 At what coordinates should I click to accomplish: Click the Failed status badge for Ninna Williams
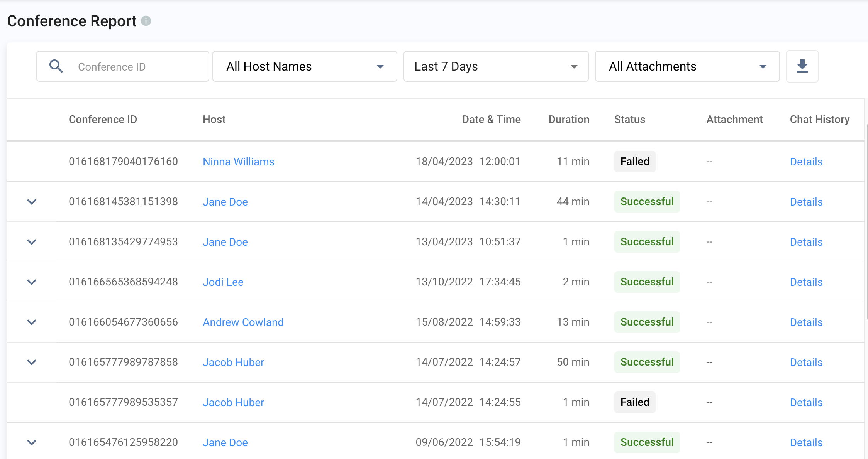click(x=634, y=162)
